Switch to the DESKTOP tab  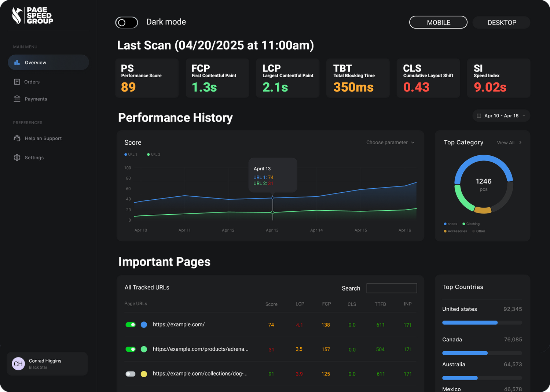pyautogui.click(x=502, y=22)
